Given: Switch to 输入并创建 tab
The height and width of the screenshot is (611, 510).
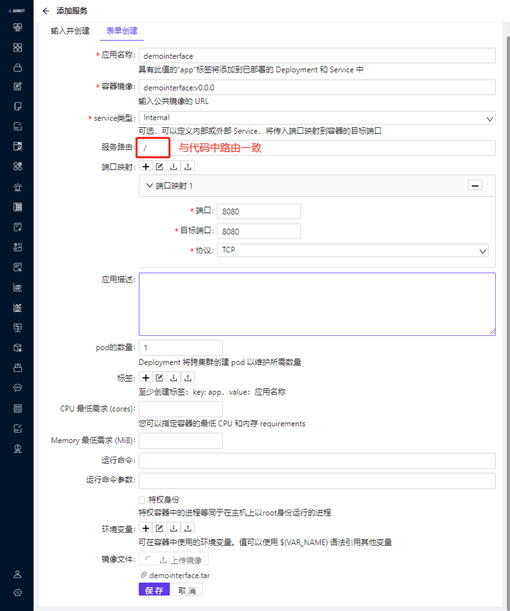Looking at the screenshot, I should coord(70,31).
